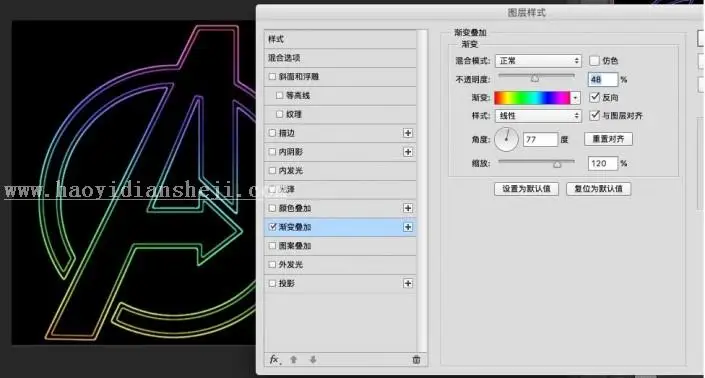
Task: Enable the 内阴影 checkbox
Action: [272, 152]
